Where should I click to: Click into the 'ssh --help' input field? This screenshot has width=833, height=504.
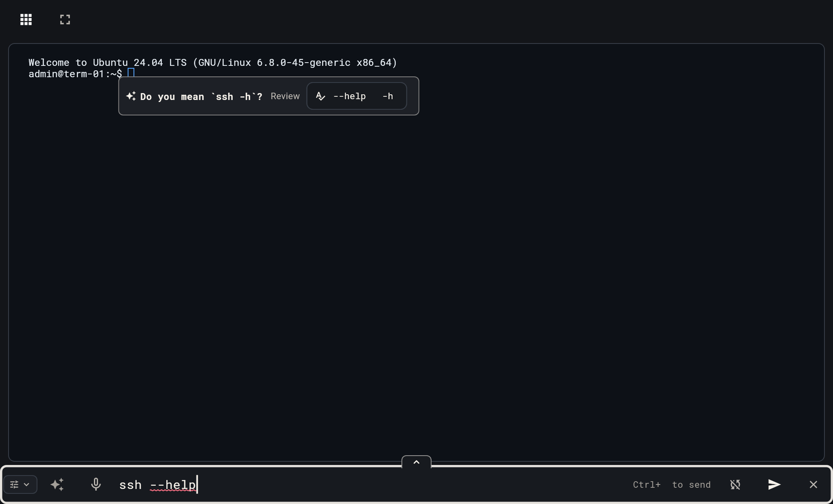click(366, 484)
